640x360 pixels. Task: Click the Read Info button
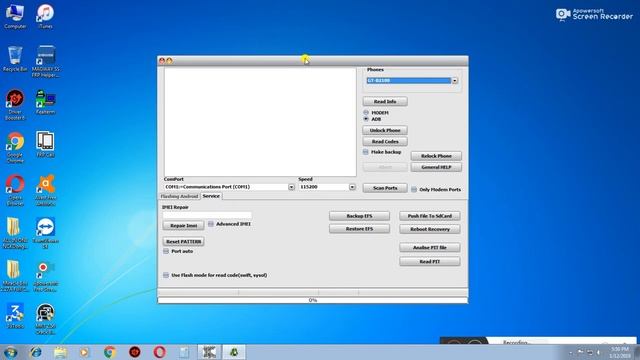pyautogui.click(x=385, y=101)
